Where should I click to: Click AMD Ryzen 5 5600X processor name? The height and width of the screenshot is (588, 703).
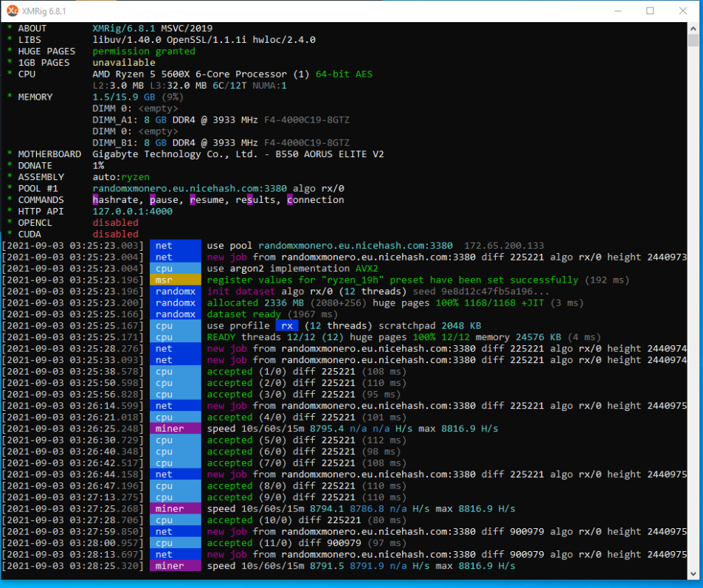(x=190, y=74)
